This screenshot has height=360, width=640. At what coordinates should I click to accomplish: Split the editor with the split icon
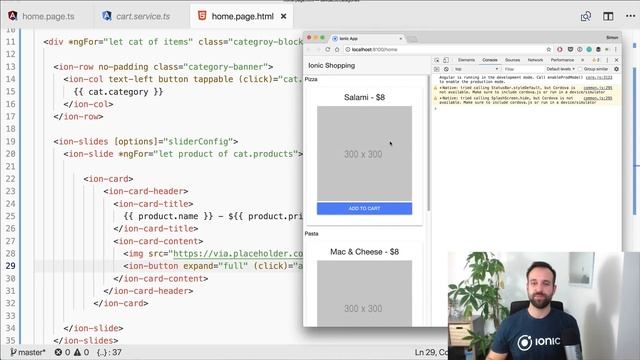point(608,16)
